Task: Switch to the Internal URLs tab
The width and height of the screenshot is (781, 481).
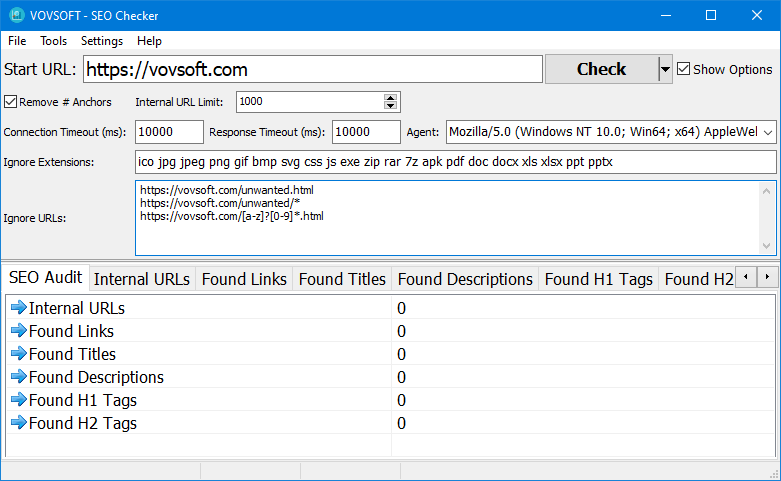Action: coord(142,279)
